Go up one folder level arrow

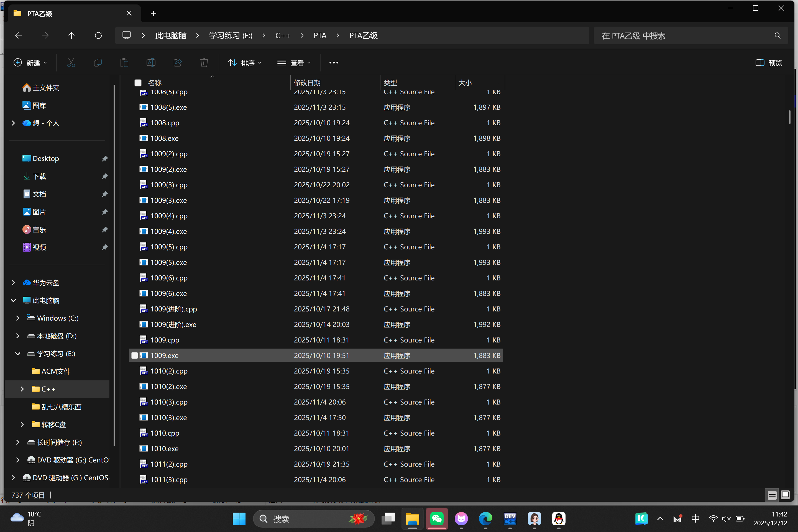point(71,35)
